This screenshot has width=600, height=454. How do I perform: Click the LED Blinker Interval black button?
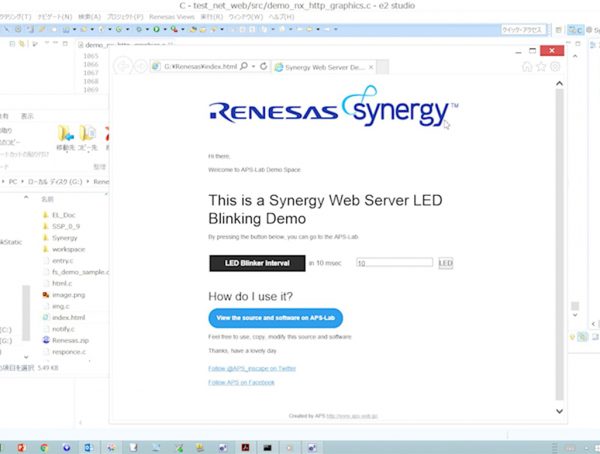pyautogui.click(x=257, y=263)
